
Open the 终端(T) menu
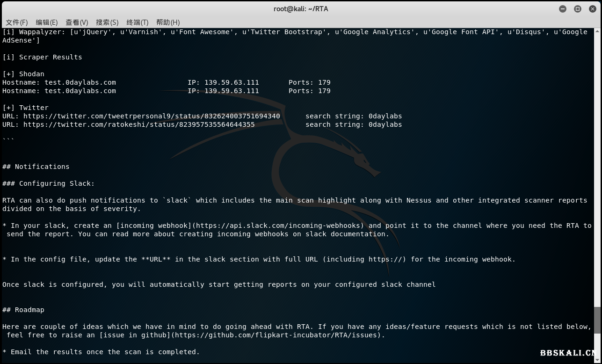(137, 22)
